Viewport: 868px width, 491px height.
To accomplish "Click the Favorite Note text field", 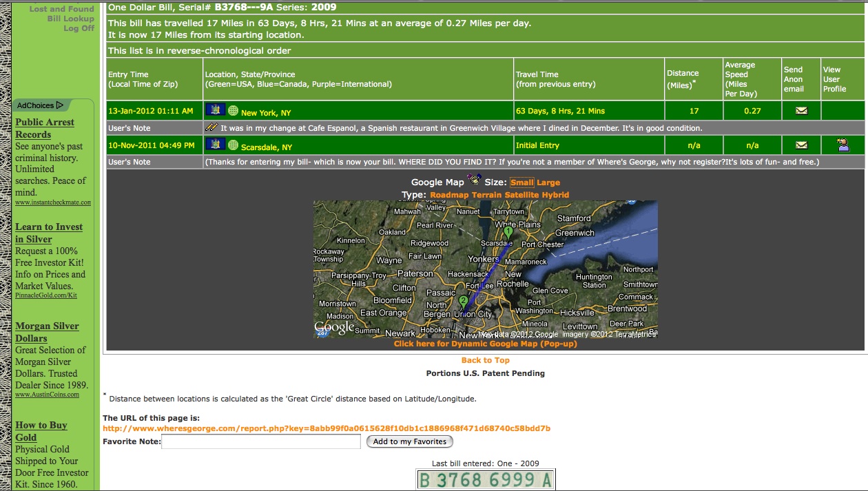I will point(261,441).
